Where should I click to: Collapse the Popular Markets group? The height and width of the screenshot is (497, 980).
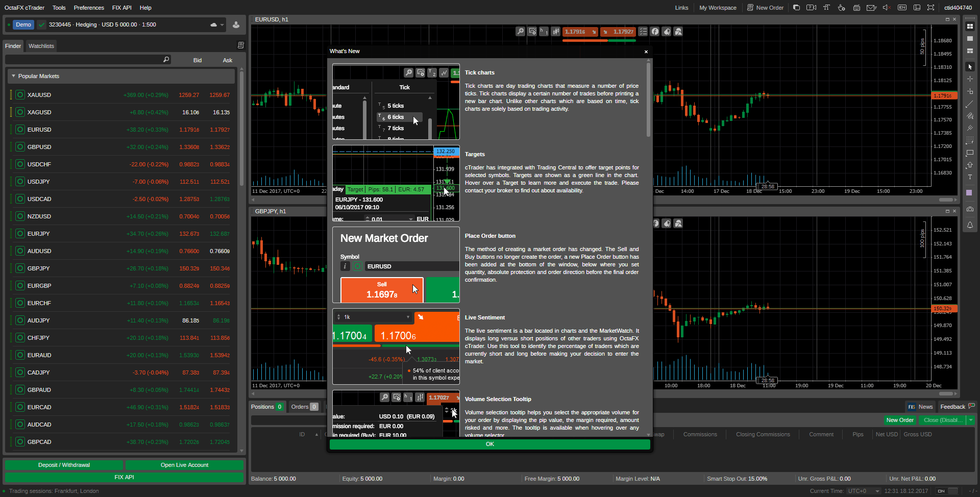point(14,76)
